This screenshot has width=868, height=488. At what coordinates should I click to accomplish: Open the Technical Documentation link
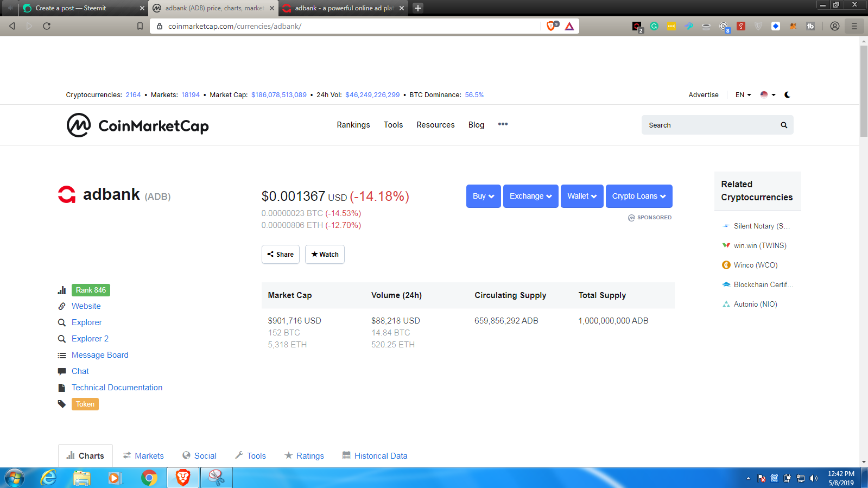point(117,388)
